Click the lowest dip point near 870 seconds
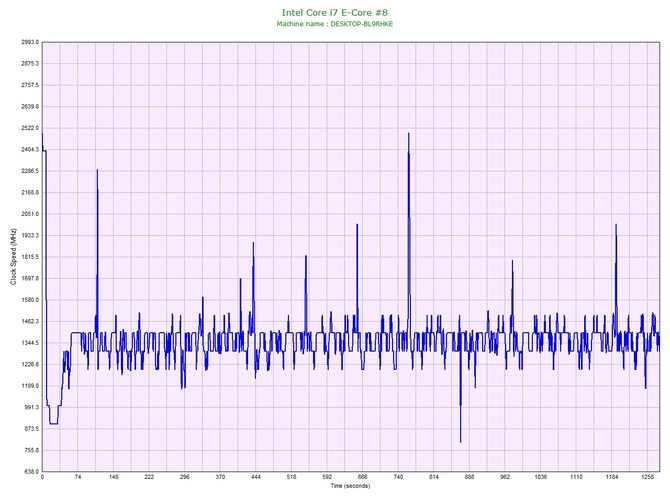 coord(461,442)
